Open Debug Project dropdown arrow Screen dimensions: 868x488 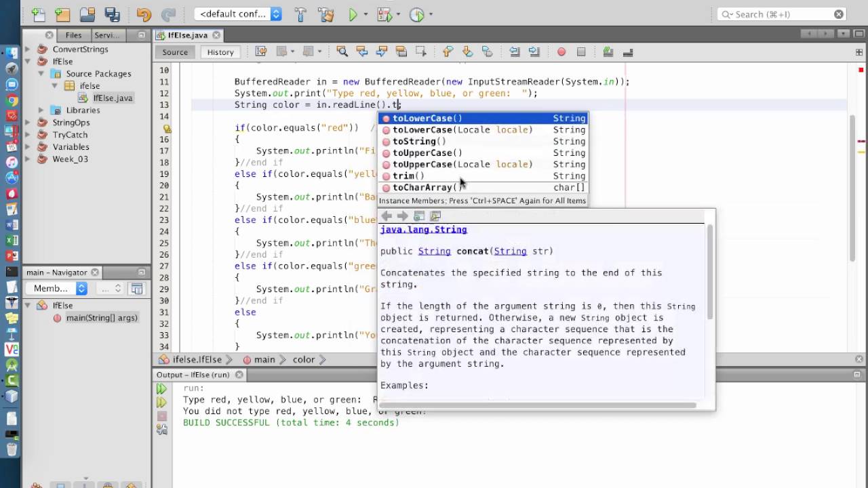tap(398, 15)
